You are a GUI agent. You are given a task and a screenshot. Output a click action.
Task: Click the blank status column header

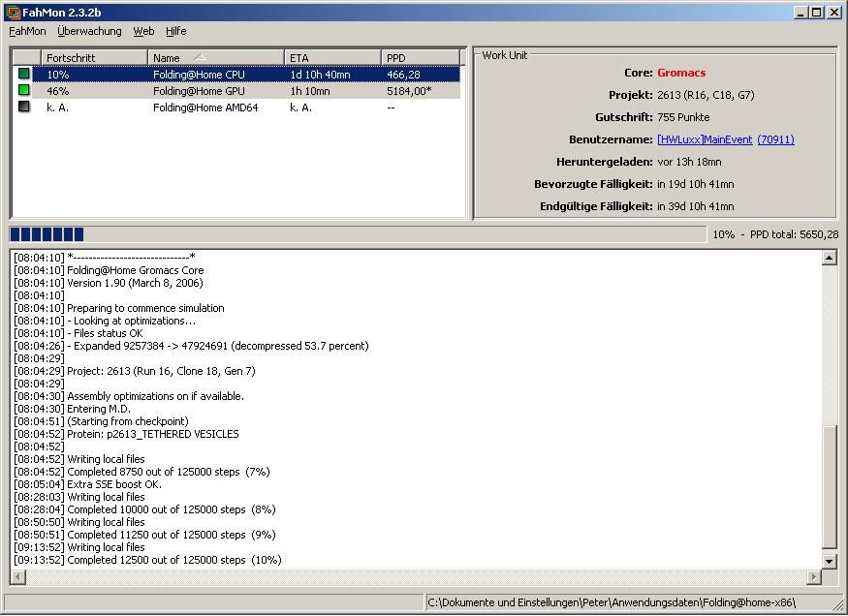[x=26, y=57]
